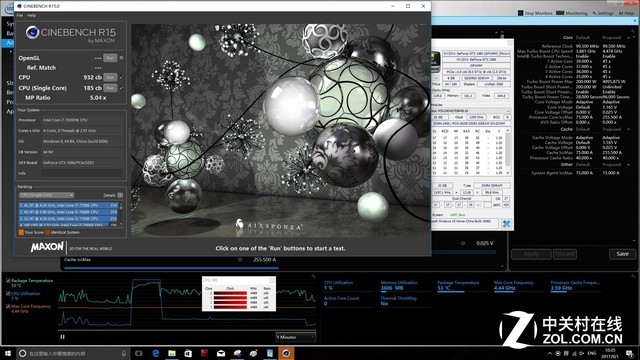Click the Apply button in XTU

[531, 254]
